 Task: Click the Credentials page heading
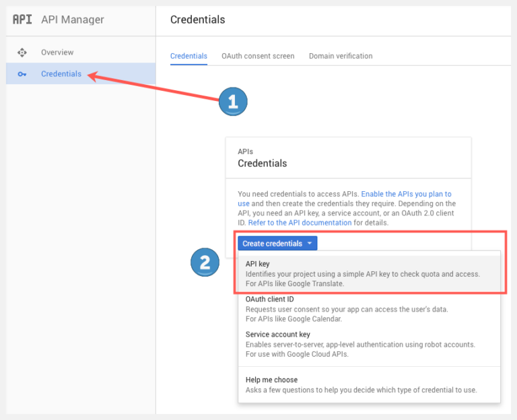click(197, 20)
